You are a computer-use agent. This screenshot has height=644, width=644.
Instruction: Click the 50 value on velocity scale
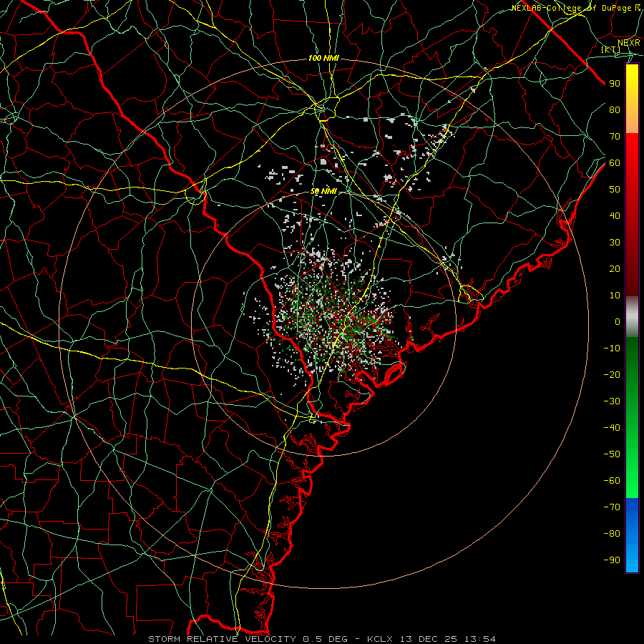[615, 190]
